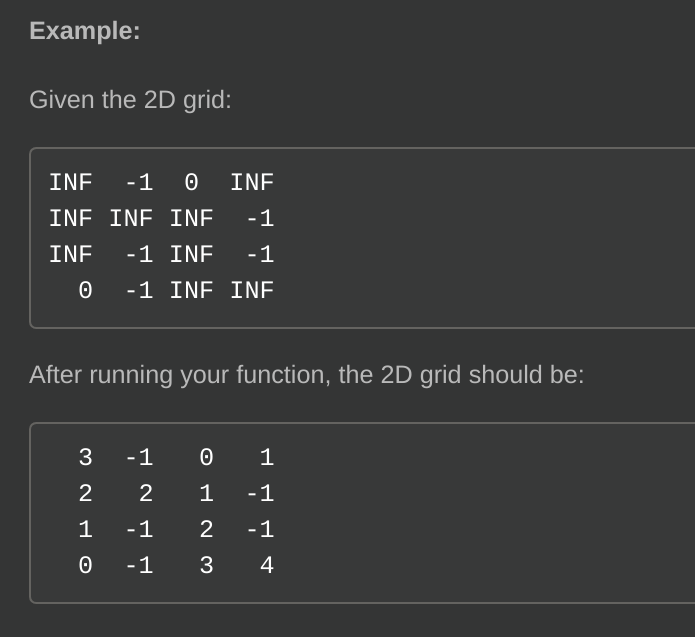Click the 'Given the 2D grid:' text
The width and height of the screenshot is (695, 637).
coord(130,100)
